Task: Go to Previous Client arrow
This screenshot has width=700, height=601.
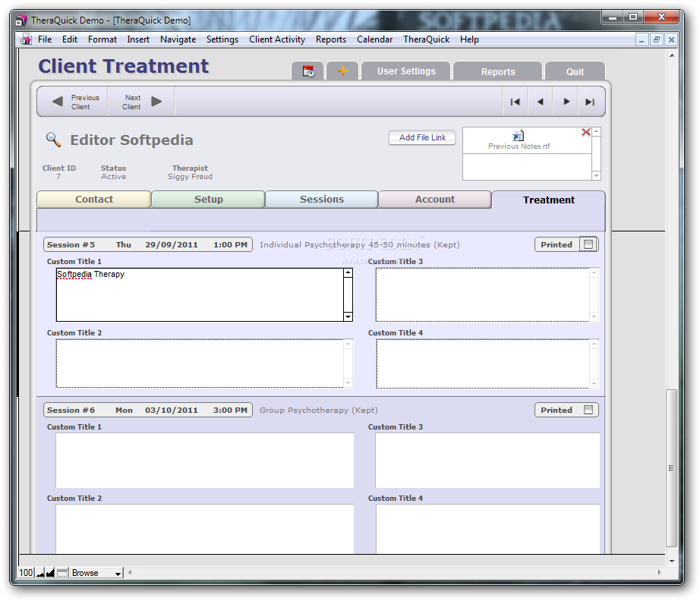Action: point(57,102)
